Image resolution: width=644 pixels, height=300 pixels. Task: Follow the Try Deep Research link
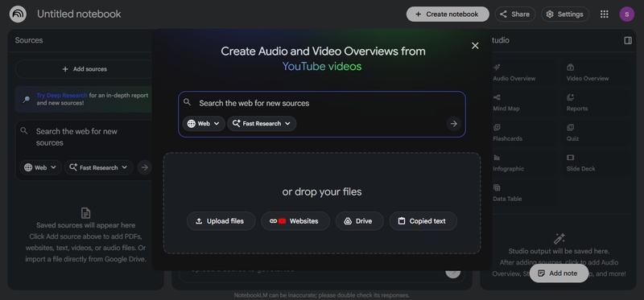click(x=62, y=95)
